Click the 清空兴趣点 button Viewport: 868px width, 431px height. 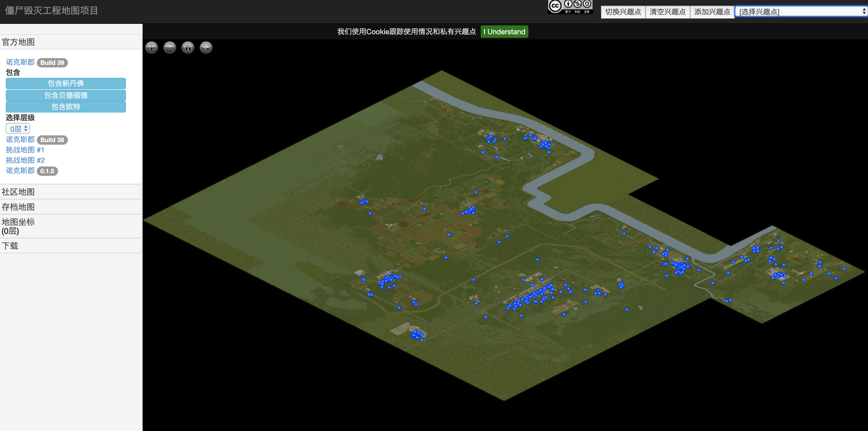point(667,12)
